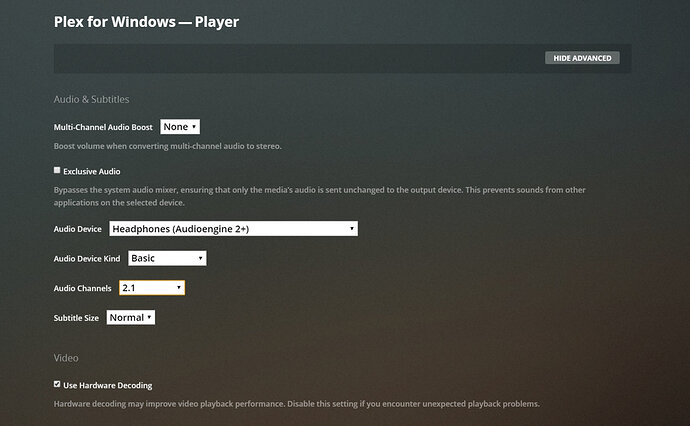Click the 'Audio Device Kind' label
The width and height of the screenshot is (690, 426).
[87, 259]
